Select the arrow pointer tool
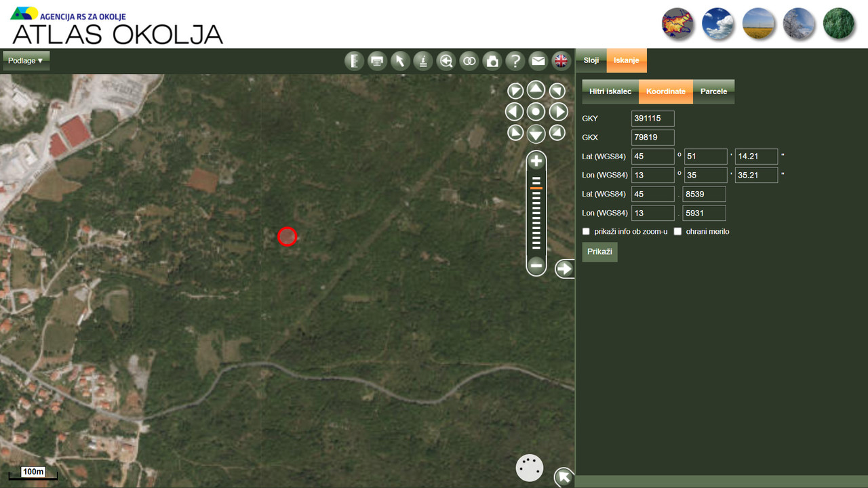Viewport: 868px width, 488px height. pos(400,61)
